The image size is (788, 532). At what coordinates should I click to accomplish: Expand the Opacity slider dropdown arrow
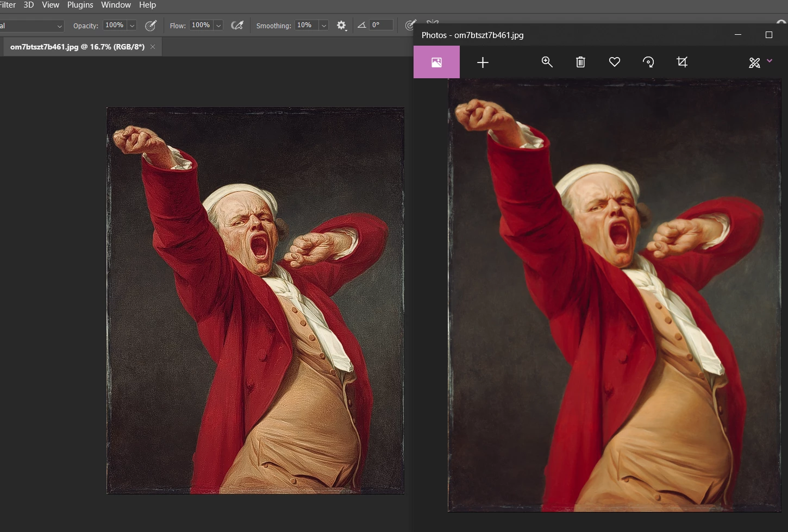132,26
